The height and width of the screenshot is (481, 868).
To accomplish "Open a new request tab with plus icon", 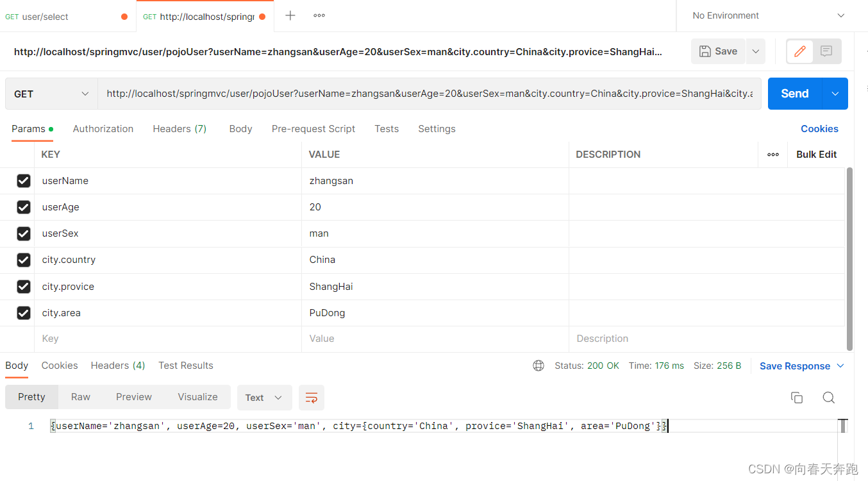I will pyautogui.click(x=290, y=15).
